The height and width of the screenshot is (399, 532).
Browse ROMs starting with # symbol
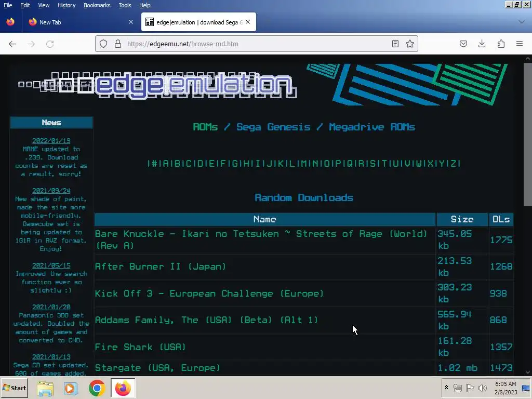154,164
